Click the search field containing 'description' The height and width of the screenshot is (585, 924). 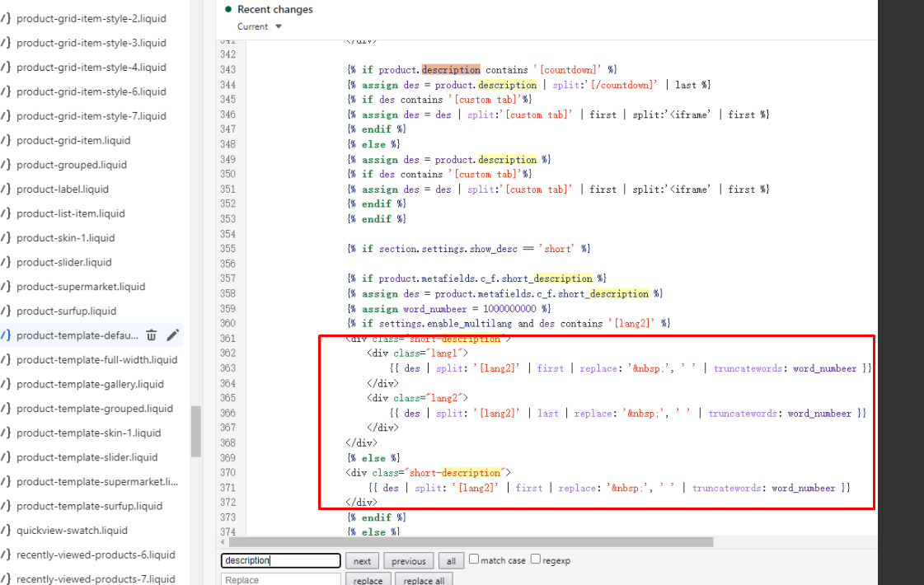click(280, 560)
